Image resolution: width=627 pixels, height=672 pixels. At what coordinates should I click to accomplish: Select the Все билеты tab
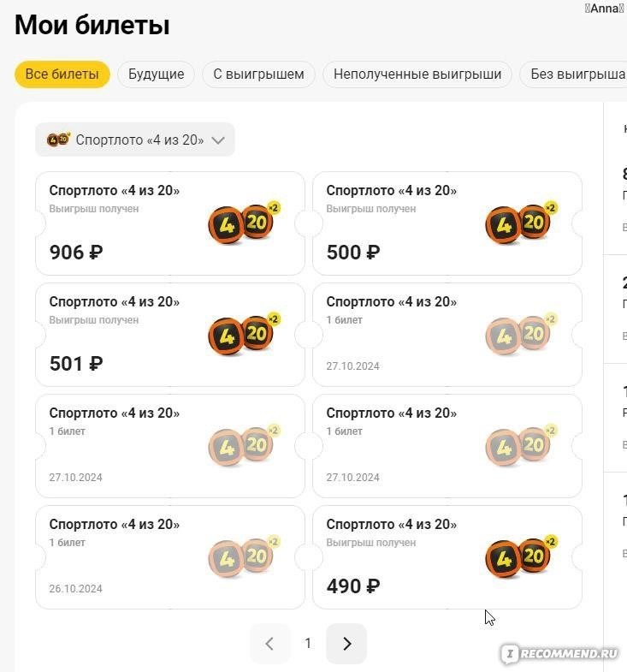click(62, 74)
